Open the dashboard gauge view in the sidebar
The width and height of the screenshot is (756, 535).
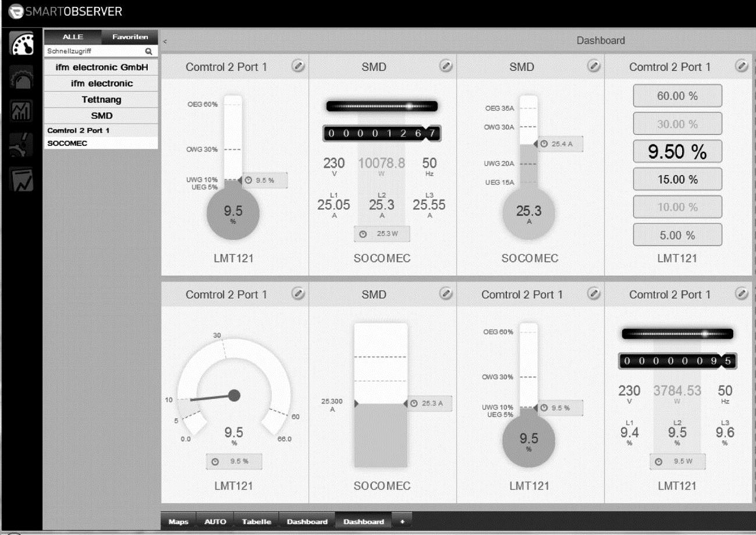[x=22, y=44]
